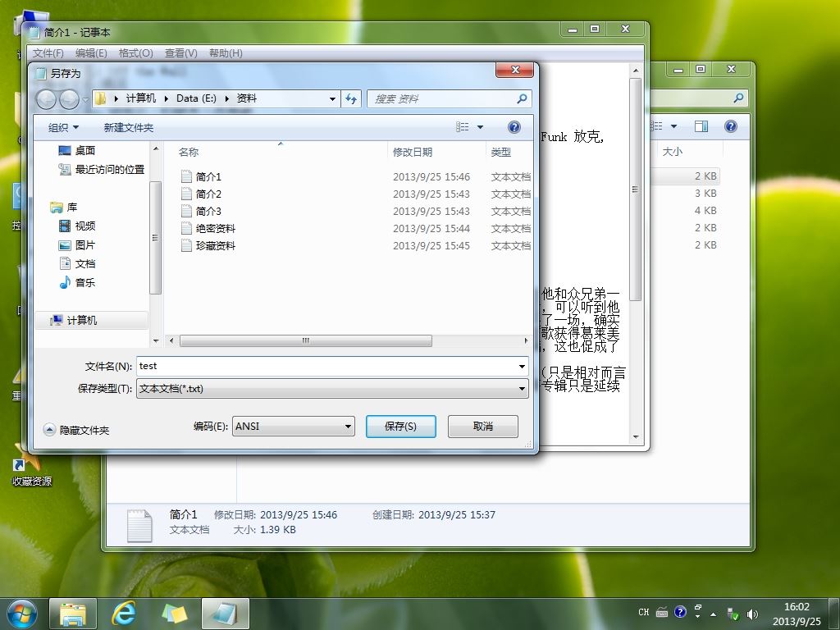Click Back arrow in Save As dialog
This screenshot has width=840, height=630.
click(46, 98)
